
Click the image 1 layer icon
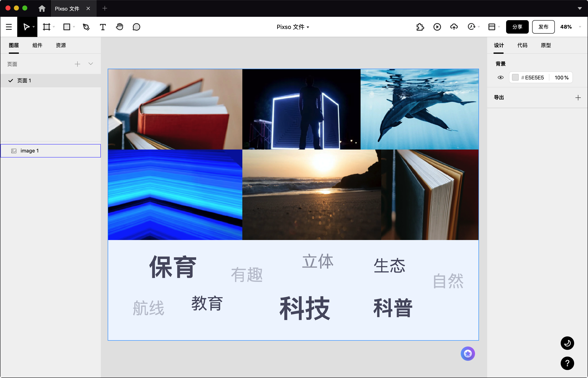(x=14, y=151)
